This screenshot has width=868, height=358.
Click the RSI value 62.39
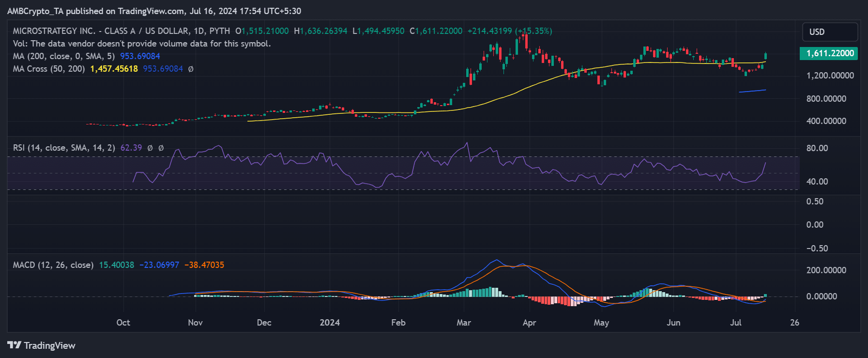(x=131, y=148)
